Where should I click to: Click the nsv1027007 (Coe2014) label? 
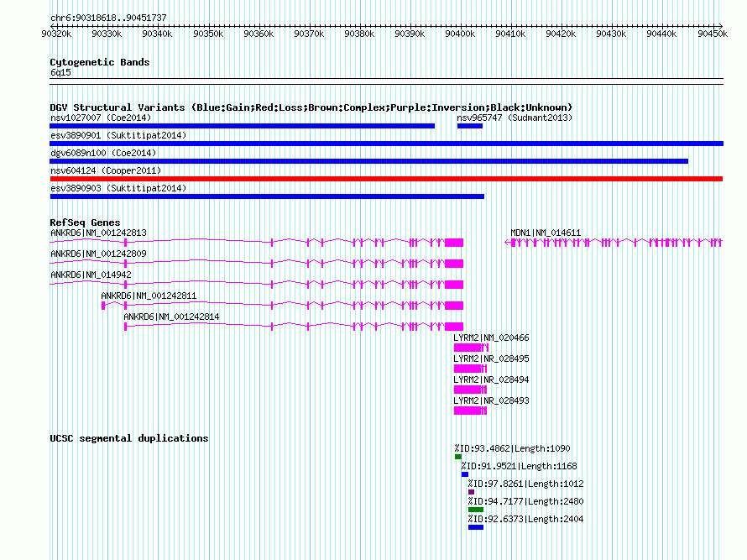click(101, 118)
